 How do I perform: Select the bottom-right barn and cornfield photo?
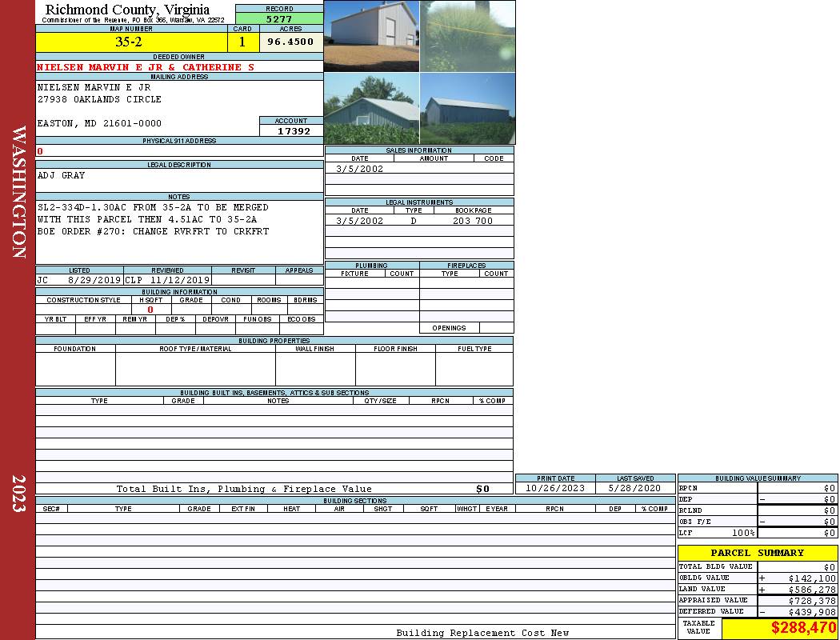(467, 109)
